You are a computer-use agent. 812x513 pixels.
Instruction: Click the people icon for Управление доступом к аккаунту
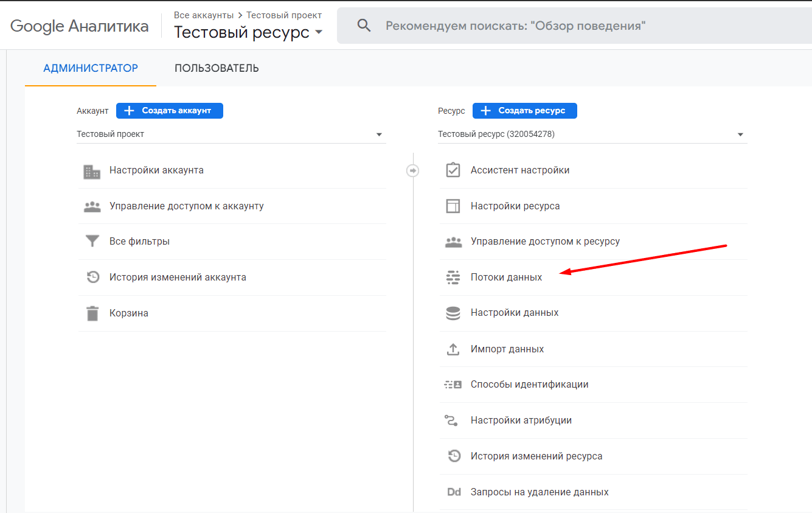coord(92,206)
